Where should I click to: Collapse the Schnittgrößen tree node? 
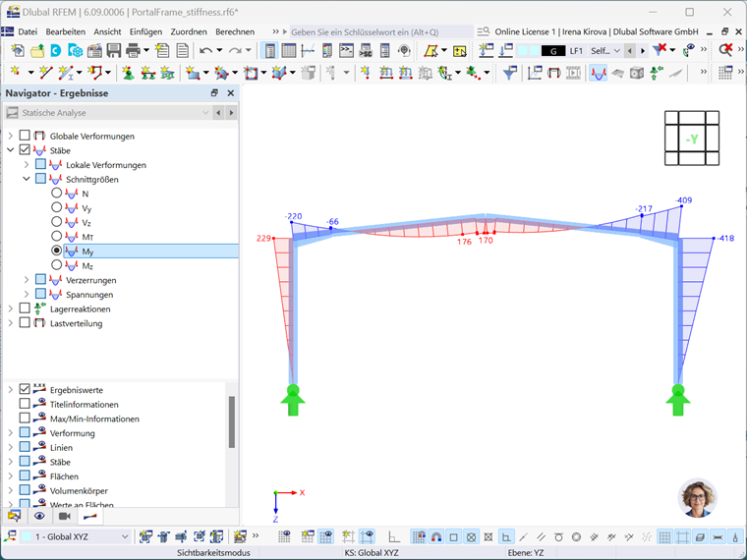27,179
